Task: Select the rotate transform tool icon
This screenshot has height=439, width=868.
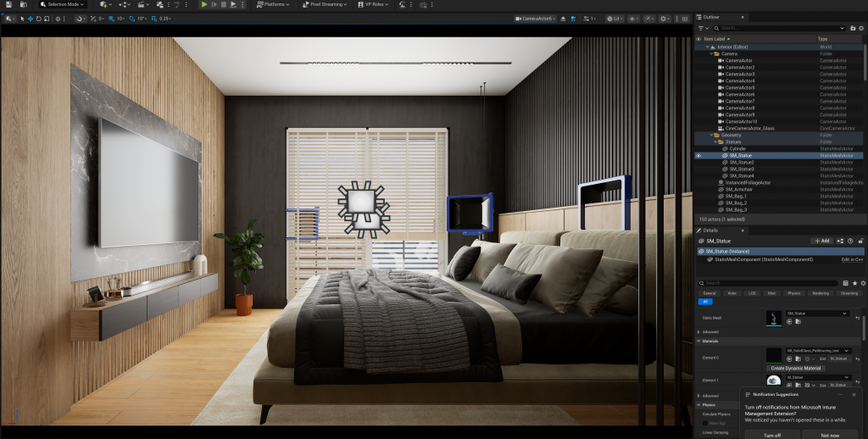Action: click(x=38, y=19)
